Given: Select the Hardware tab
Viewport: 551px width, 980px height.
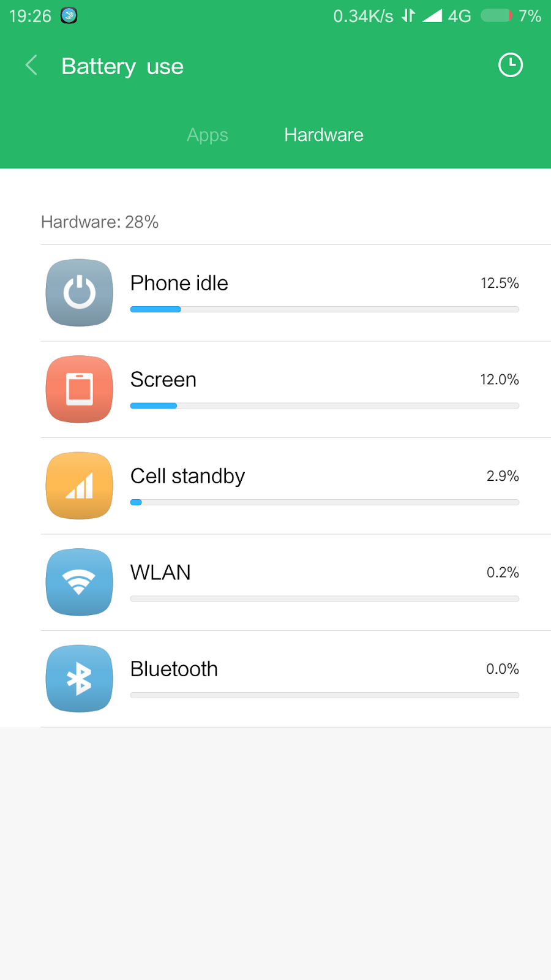Looking at the screenshot, I should click(324, 135).
